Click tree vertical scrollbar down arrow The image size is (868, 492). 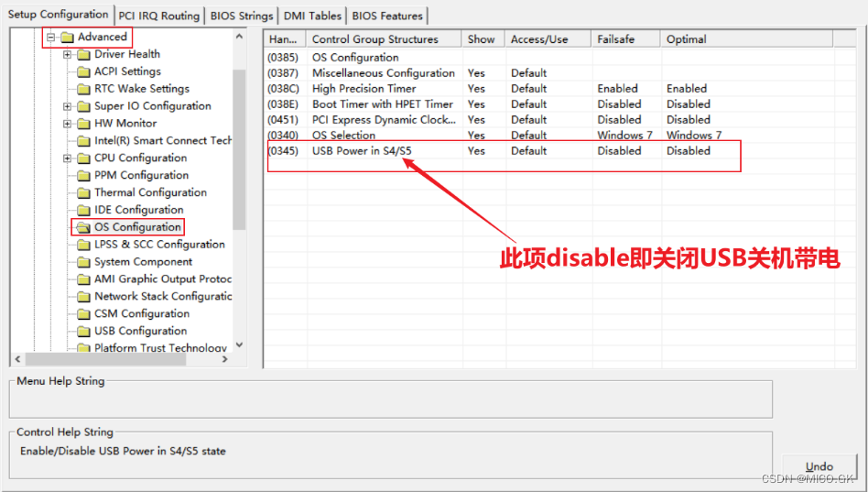239,344
